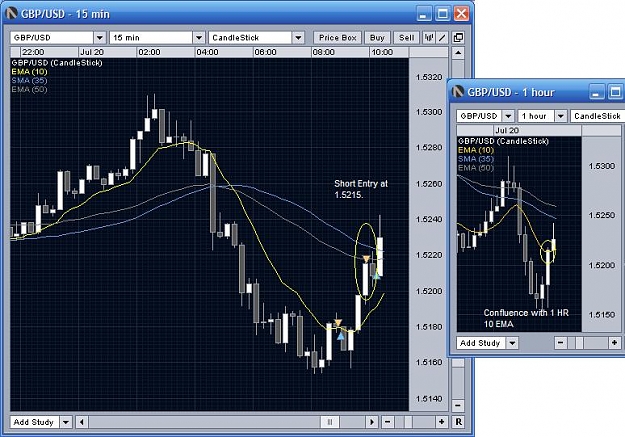Click the Jul 20 date label in 1 hour chart
The width and height of the screenshot is (625, 437).
tap(507, 130)
